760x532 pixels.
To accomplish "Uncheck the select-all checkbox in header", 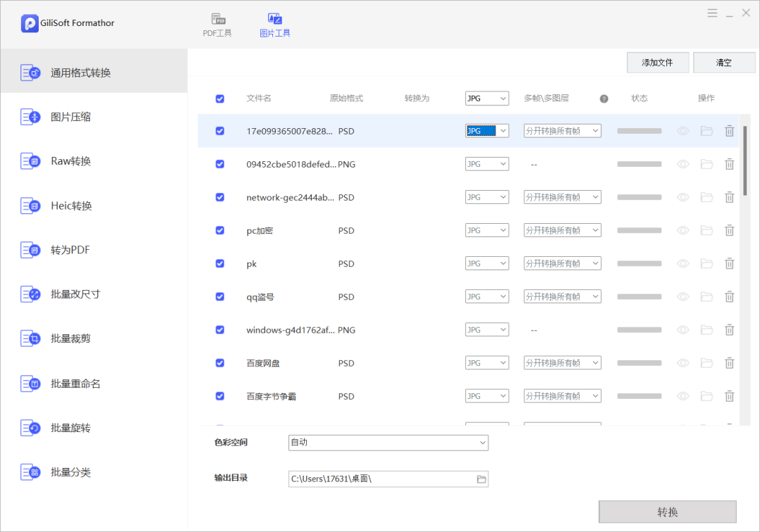I will (220, 99).
